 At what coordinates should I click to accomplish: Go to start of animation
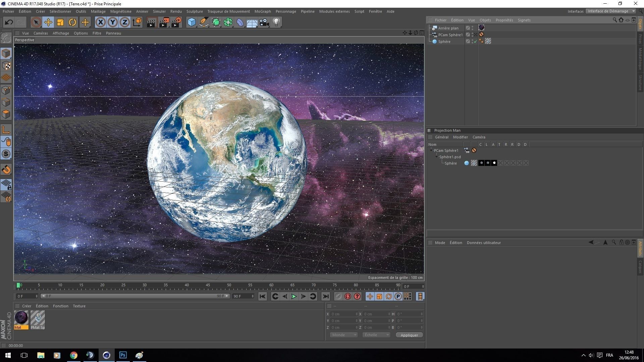click(x=263, y=296)
